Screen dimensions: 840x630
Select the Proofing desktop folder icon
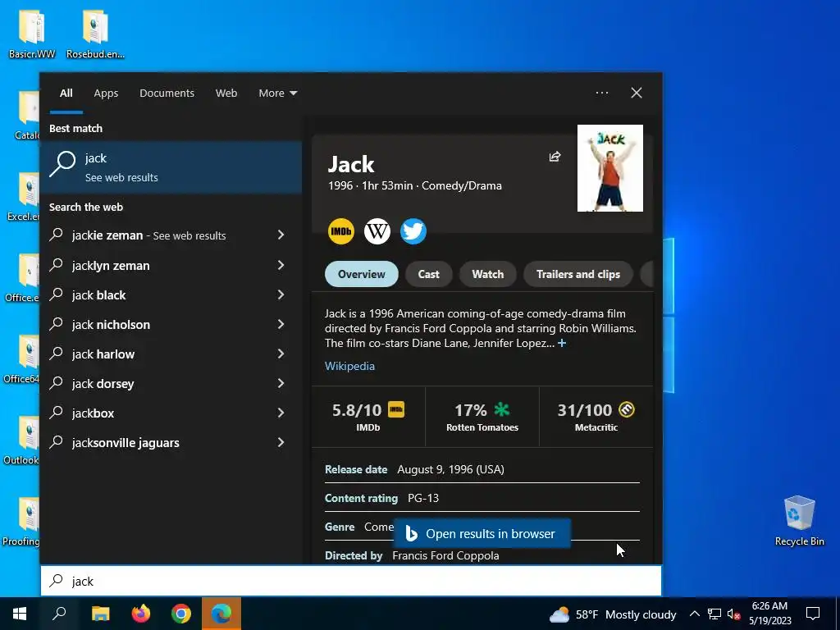[21, 522]
